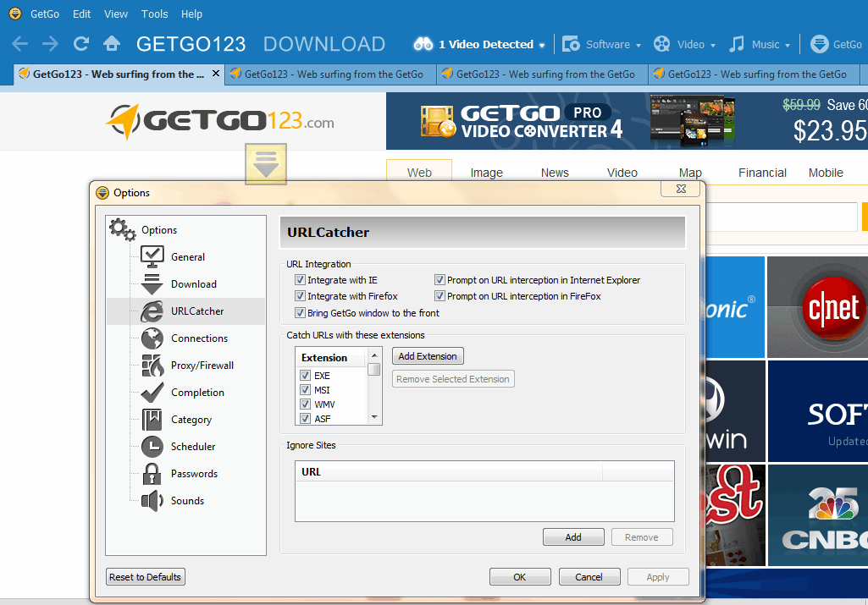The image size is (868, 605).
Task: Uncheck the WMV extension checkbox
Action: tap(305, 404)
